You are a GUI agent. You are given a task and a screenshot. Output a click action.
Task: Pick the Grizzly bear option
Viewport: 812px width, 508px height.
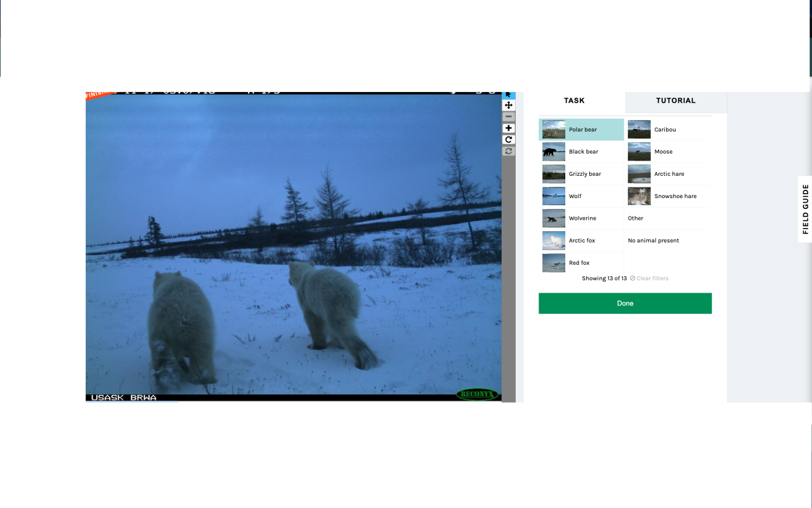point(582,174)
